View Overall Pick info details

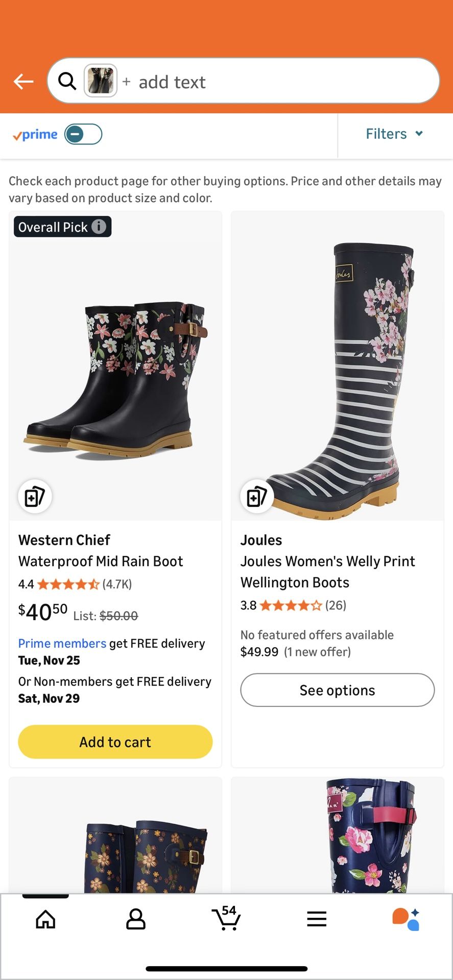(x=99, y=227)
